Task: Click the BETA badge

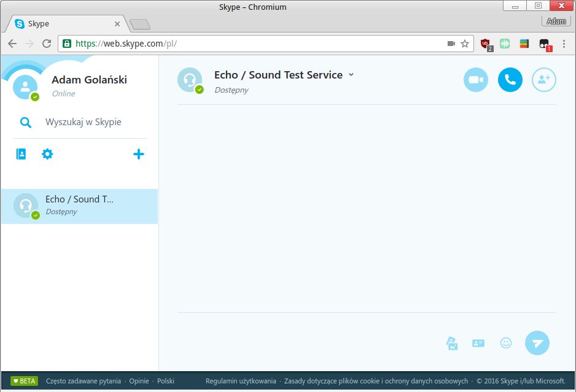Action: point(24,381)
